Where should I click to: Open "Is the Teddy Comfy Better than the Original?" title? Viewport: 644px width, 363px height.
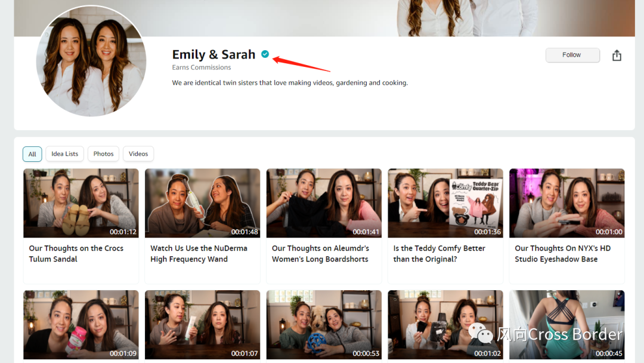pos(439,254)
